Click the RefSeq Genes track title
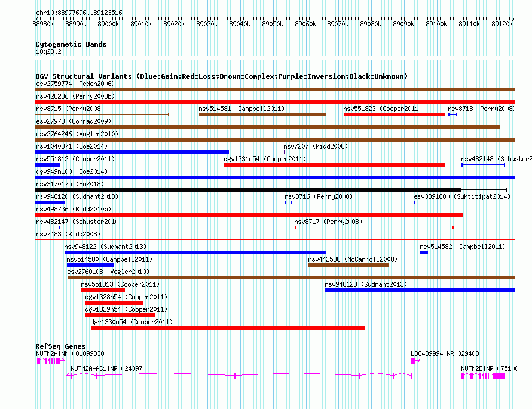Screen dimensions: 532x409 pos(60,346)
